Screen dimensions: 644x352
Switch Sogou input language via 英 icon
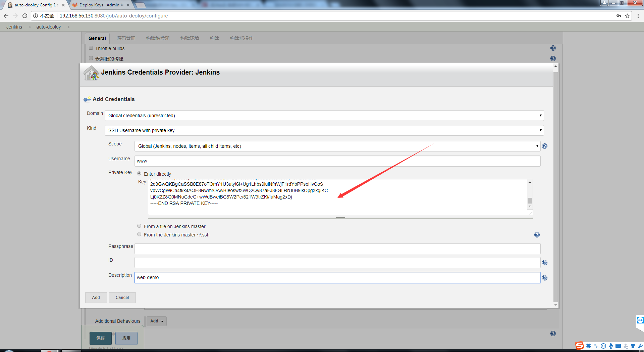pyautogui.click(x=589, y=346)
